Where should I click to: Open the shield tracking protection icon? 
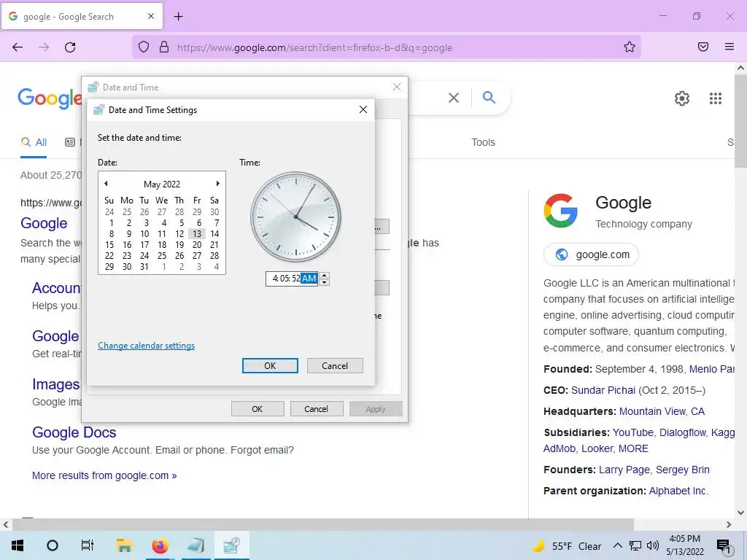click(x=144, y=47)
